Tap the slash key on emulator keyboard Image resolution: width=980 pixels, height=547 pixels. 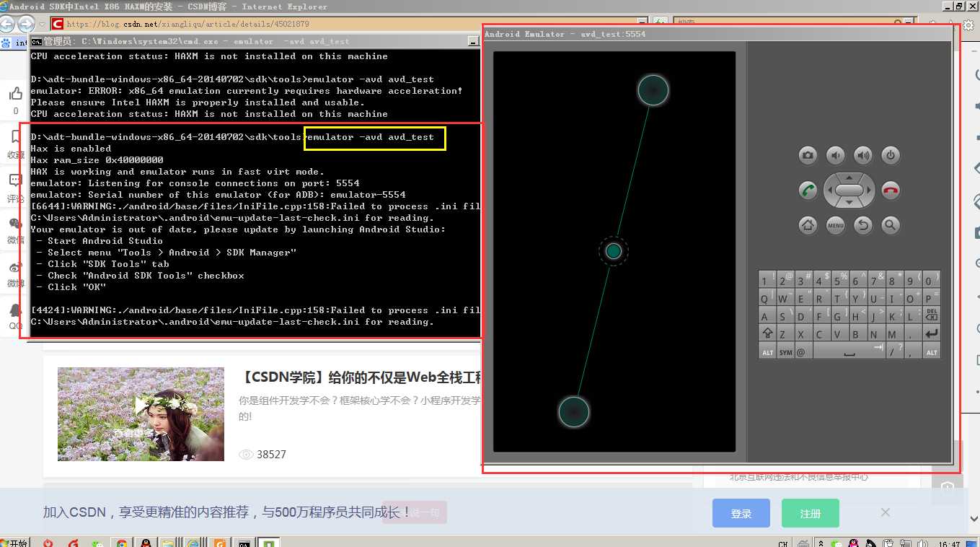pos(895,351)
